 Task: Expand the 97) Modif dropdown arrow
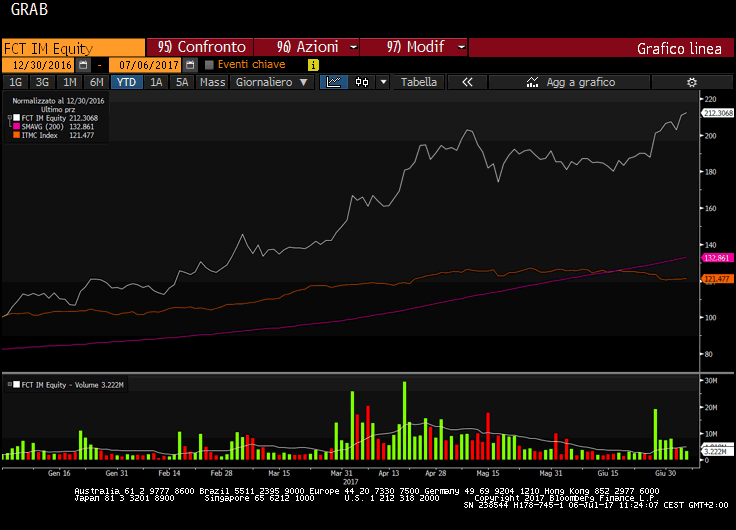click(460, 47)
